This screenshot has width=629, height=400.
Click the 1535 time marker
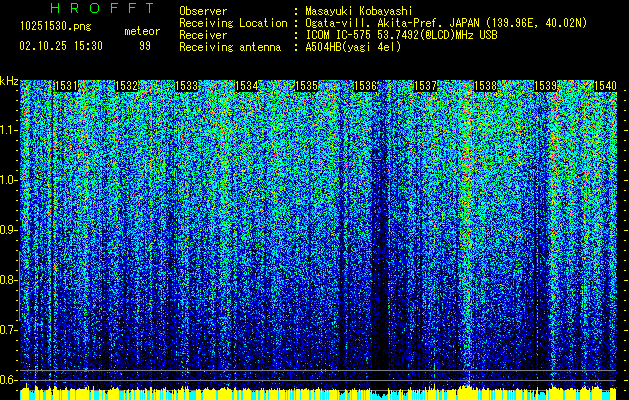tap(306, 86)
